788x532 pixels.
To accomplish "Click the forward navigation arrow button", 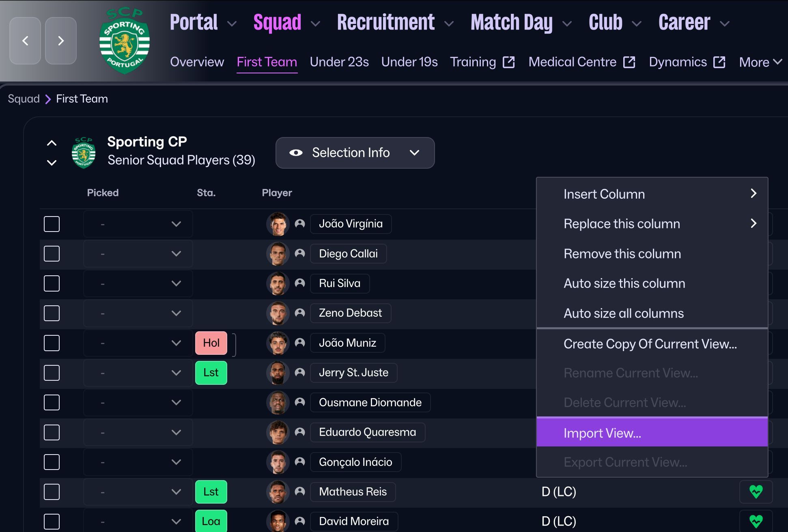I will click(x=61, y=41).
